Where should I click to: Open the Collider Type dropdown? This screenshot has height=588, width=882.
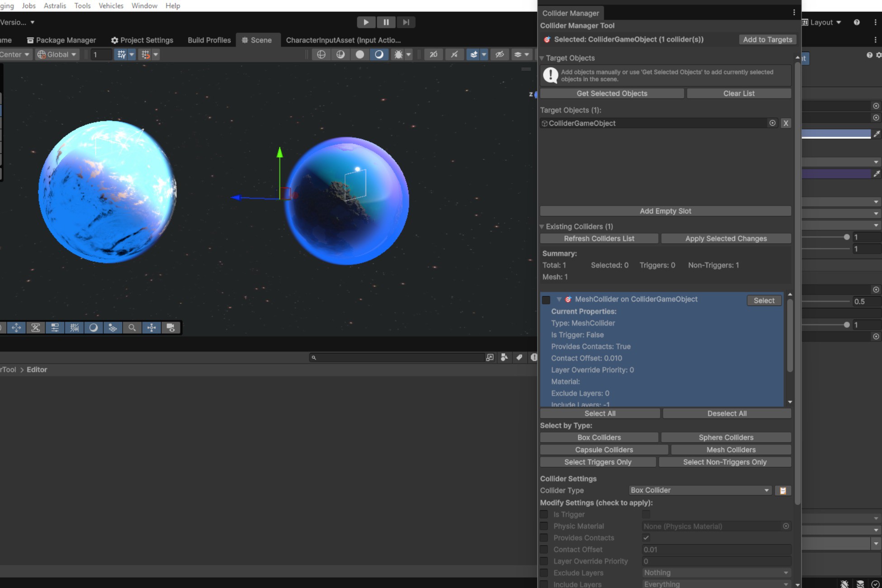[699, 490]
